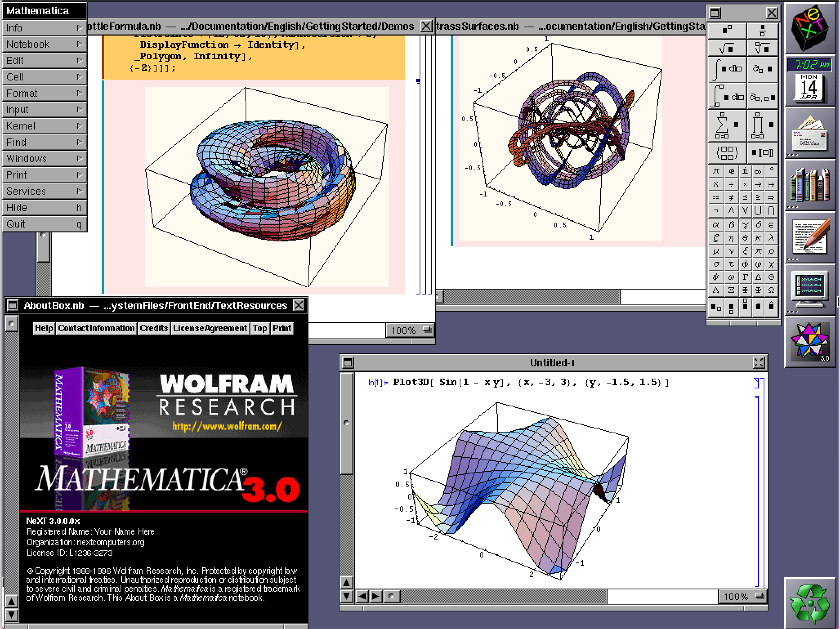Insert Greek letter lambda from palette

(x=771, y=238)
